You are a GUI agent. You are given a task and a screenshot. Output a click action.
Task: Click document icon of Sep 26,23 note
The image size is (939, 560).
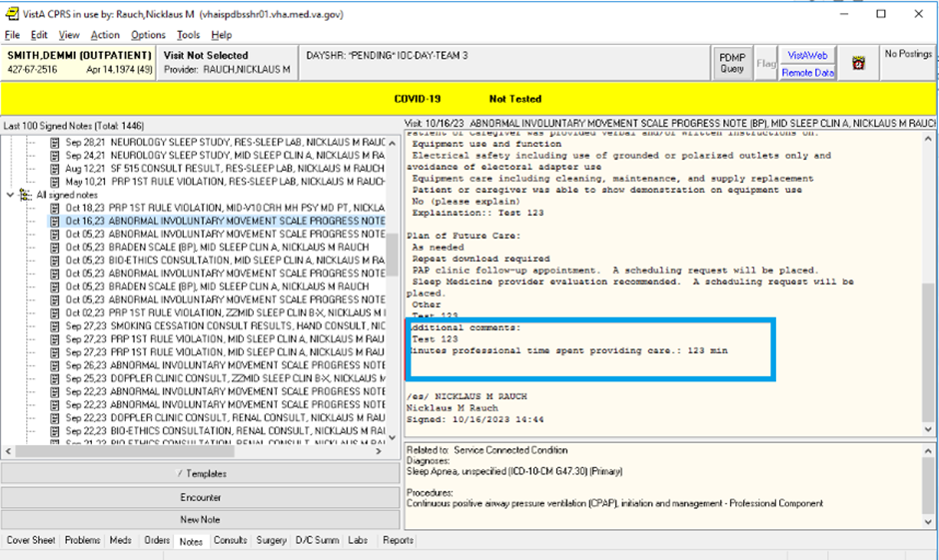click(x=55, y=365)
